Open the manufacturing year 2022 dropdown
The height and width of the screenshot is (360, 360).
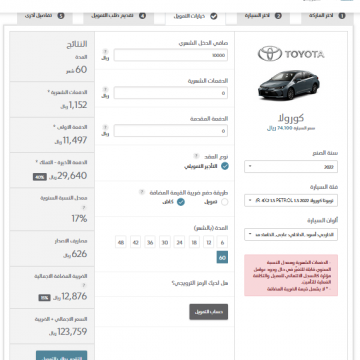pyautogui.click(x=291, y=167)
